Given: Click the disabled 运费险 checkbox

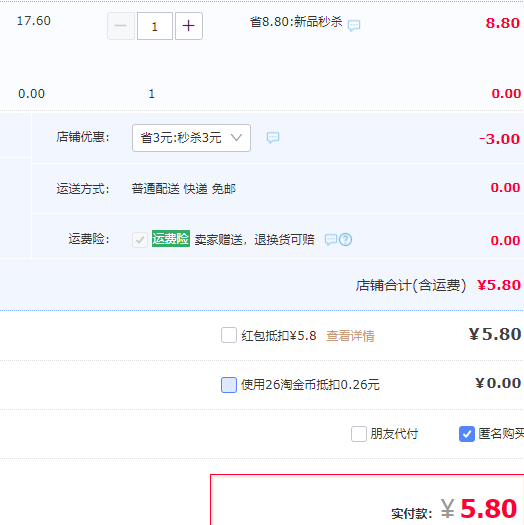Looking at the screenshot, I should coord(140,240).
